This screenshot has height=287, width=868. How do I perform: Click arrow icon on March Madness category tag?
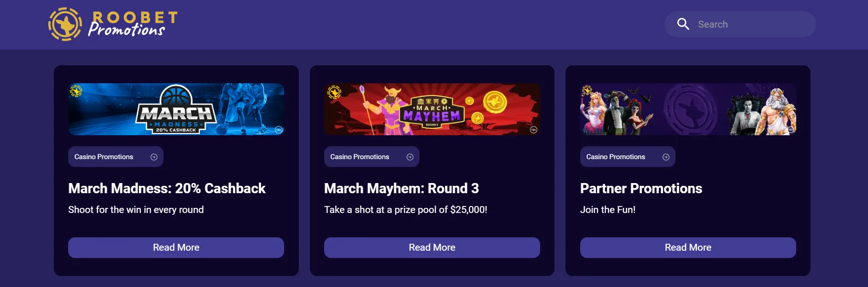[154, 157]
